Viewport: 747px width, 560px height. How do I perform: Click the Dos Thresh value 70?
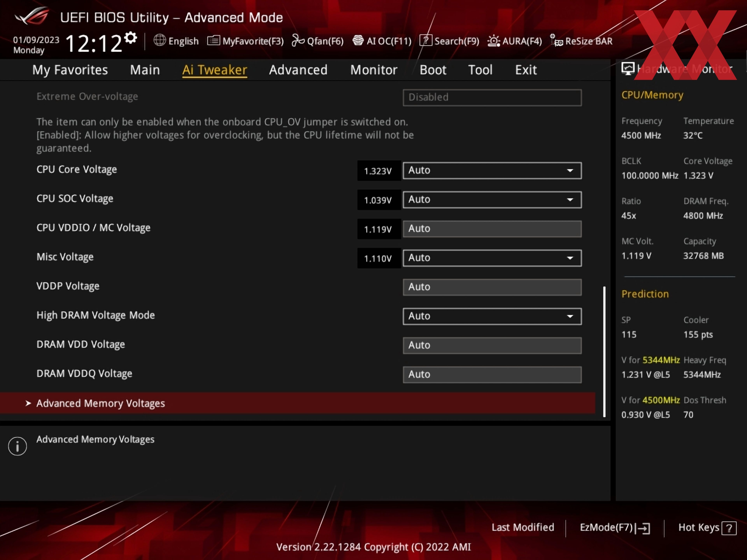[688, 415]
